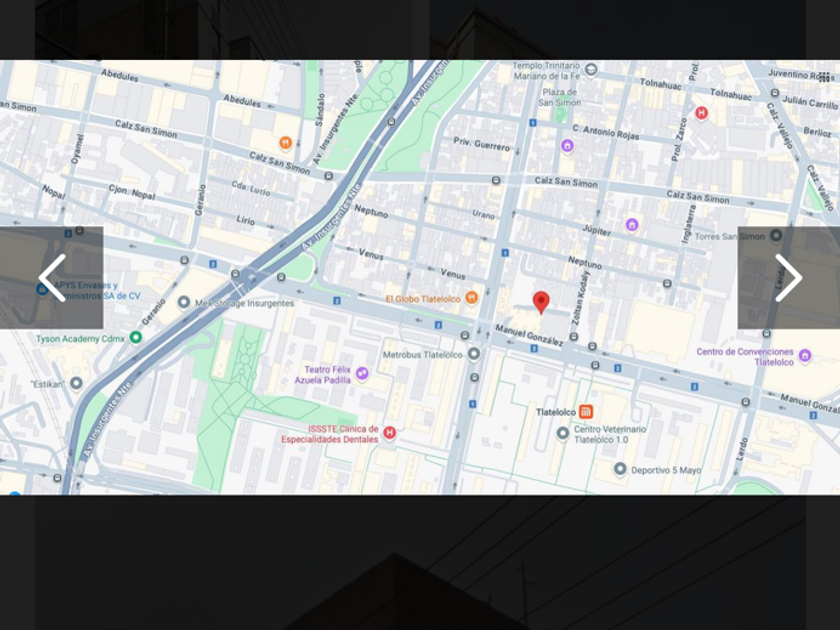Select the Templo Trinitario Mariano marker icon

(x=591, y=70)
